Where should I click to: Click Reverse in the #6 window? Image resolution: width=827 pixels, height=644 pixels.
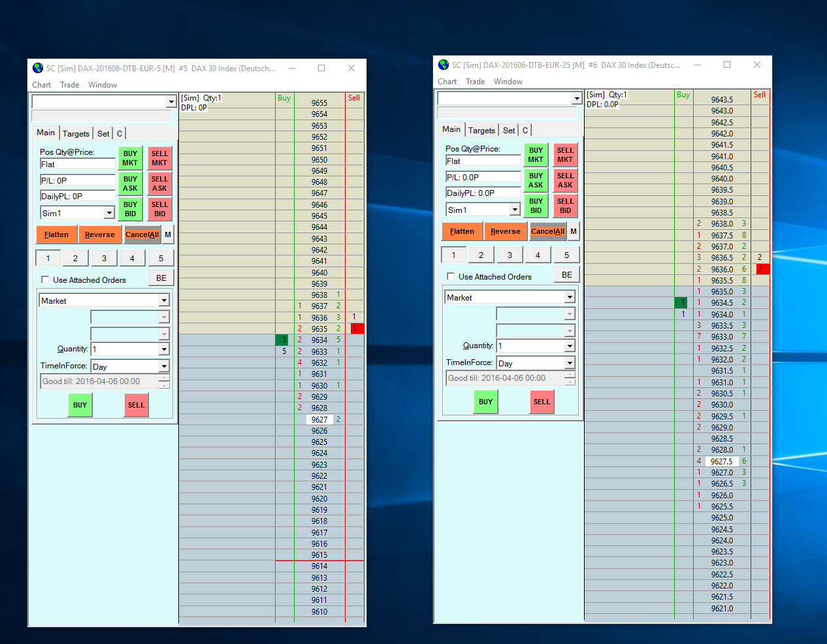coord(506,231)
